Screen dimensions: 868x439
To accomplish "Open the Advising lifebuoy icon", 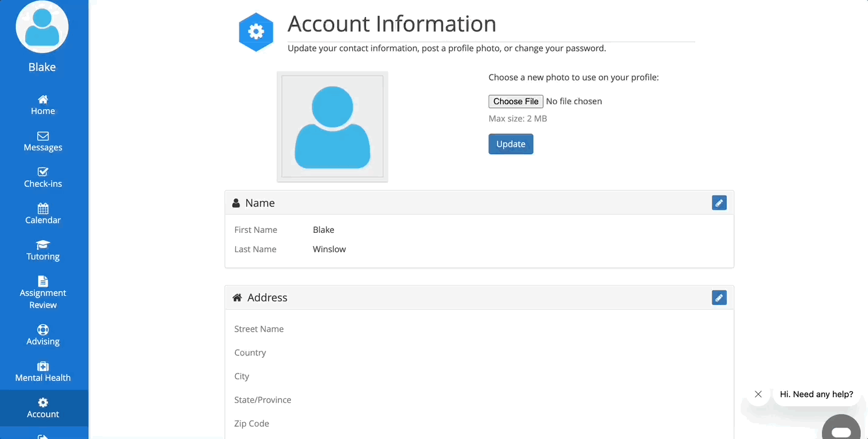I will pyautogui.click(x=42, y=330).
